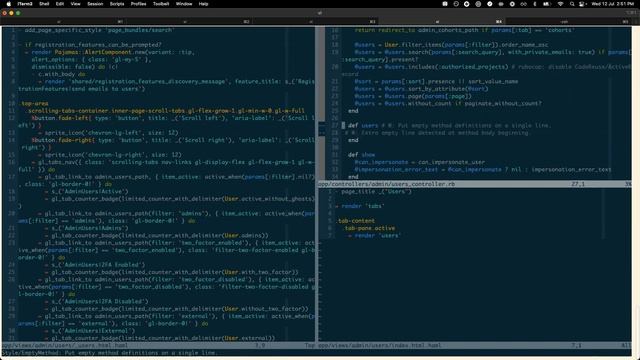Open the View menu
The image size is (640, 360).
point(76,4)
